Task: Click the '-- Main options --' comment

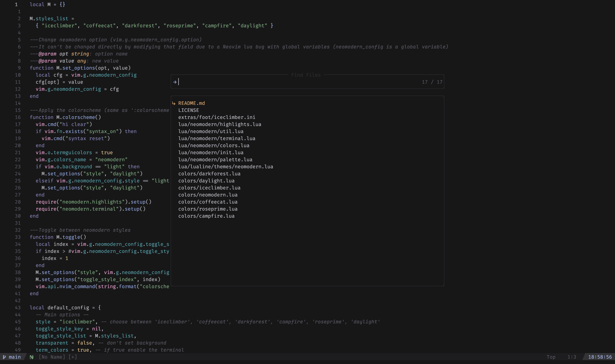Action: point(62,315)
